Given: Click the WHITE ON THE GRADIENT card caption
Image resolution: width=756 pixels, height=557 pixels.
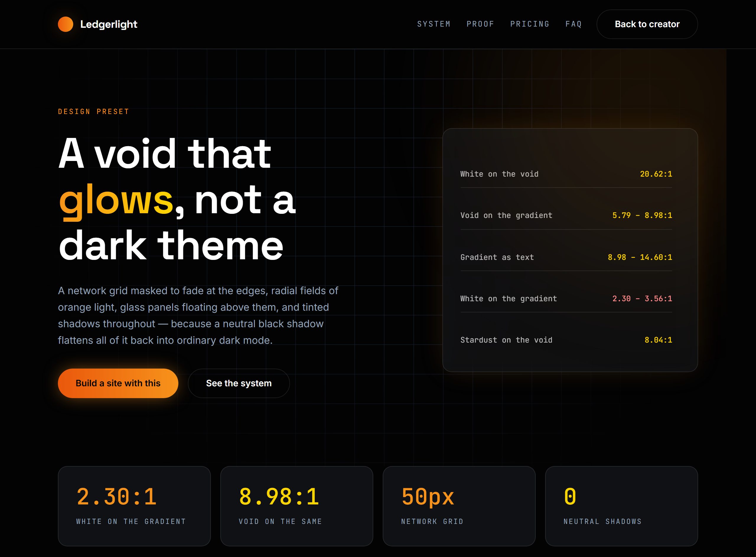Looking at the screenshot, I should tap(131, 522).
